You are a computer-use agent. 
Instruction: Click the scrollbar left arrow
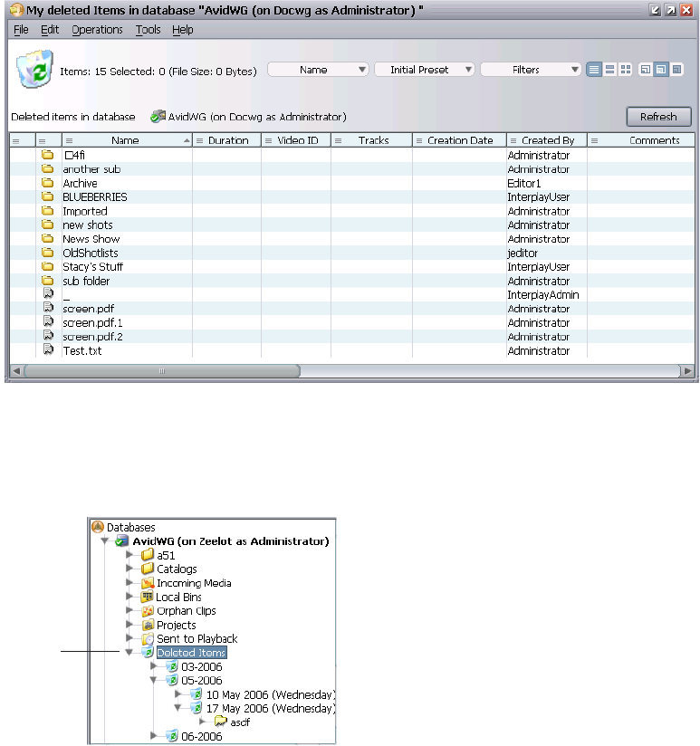click(16, 370)
